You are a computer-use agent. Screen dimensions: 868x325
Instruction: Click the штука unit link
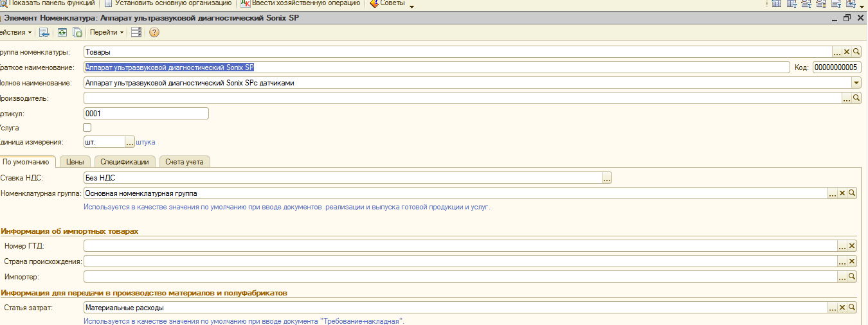tap(145, 142)
